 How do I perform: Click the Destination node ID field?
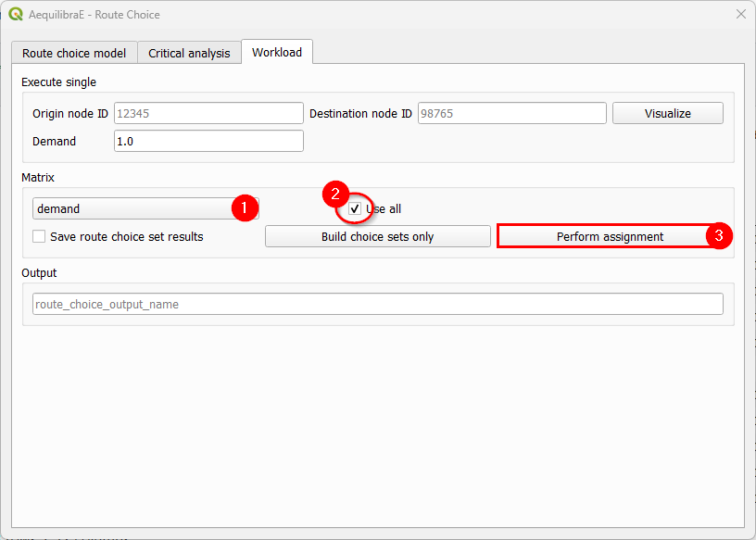(x=511, y=113)
